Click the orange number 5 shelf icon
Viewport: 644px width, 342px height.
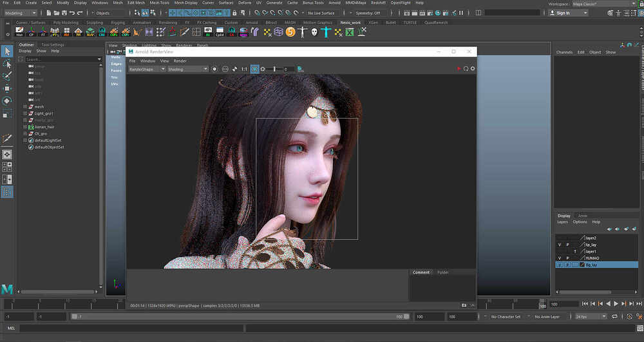point(290,32)
